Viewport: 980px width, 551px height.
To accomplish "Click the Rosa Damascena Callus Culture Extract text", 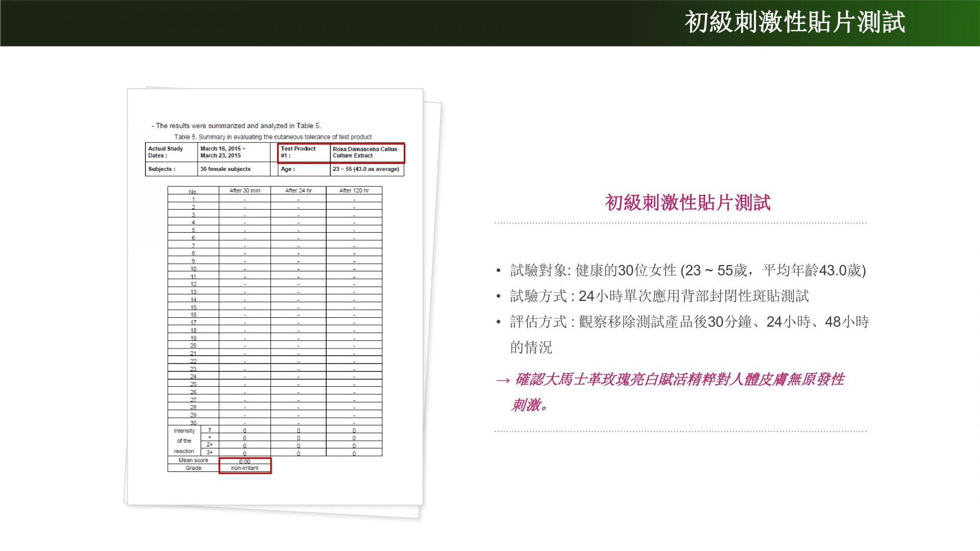I will coord(365,152).
